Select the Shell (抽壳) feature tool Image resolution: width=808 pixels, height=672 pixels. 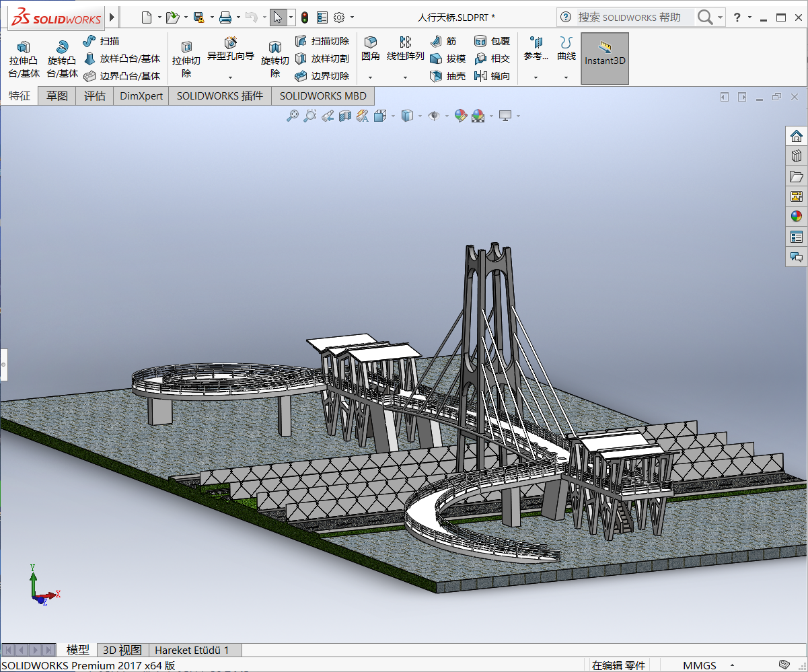point(447,76)
